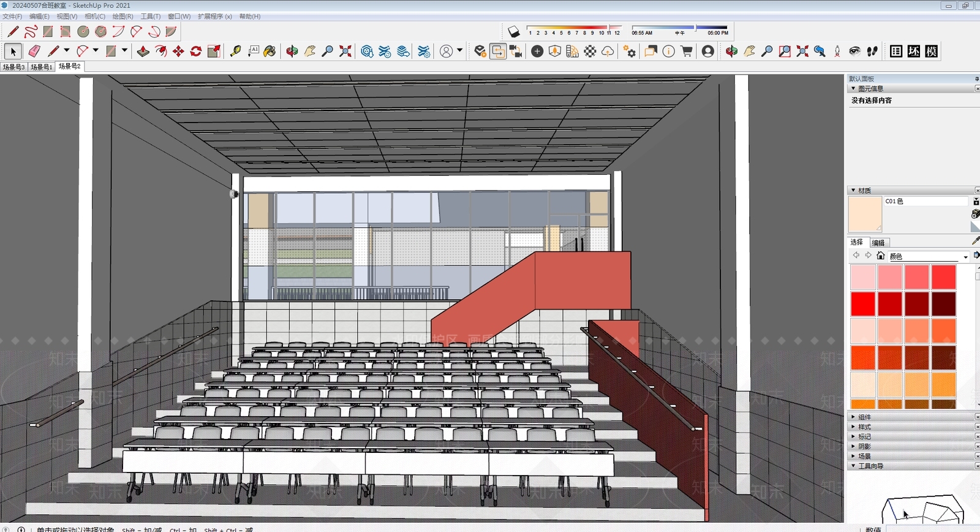This screenshot has height=532, width=980.
Task: Collapse the 工具向导 panel
Action: click(853, 466)
